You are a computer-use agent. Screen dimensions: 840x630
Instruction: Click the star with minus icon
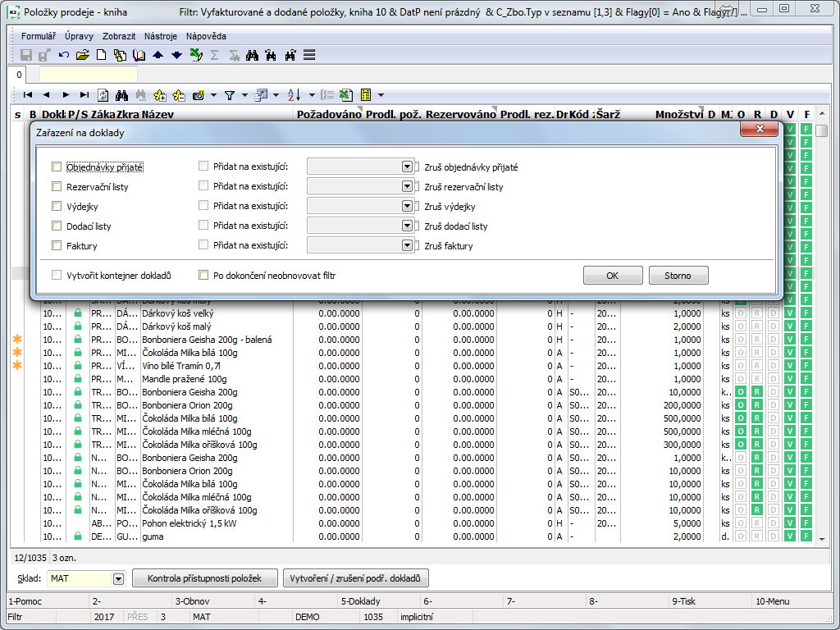179,95
